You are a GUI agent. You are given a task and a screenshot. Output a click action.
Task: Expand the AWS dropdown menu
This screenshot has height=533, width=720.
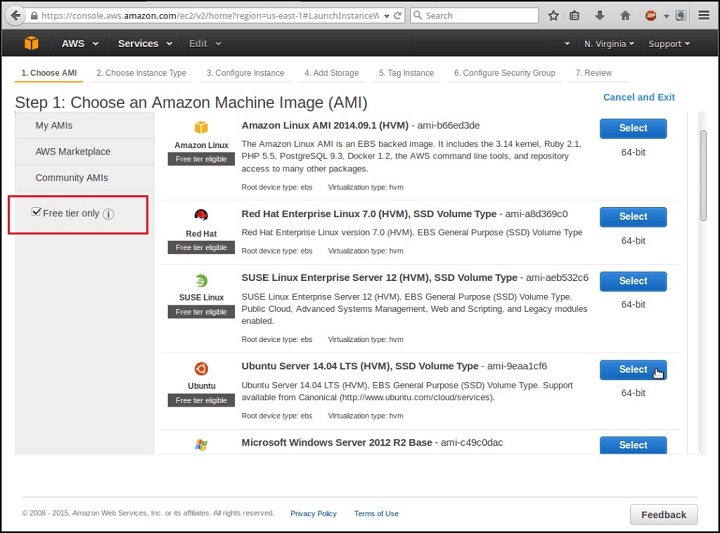pyautogui.click(x=80, y=44)
